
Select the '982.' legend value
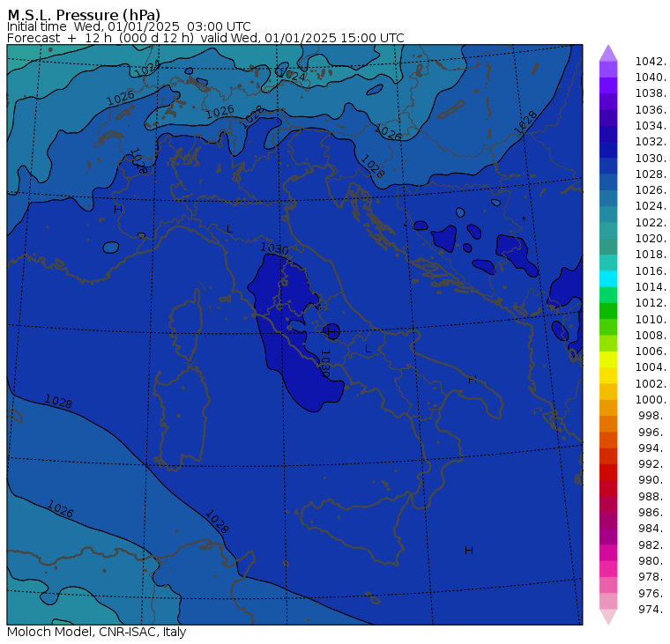click(x=652, y=544)
